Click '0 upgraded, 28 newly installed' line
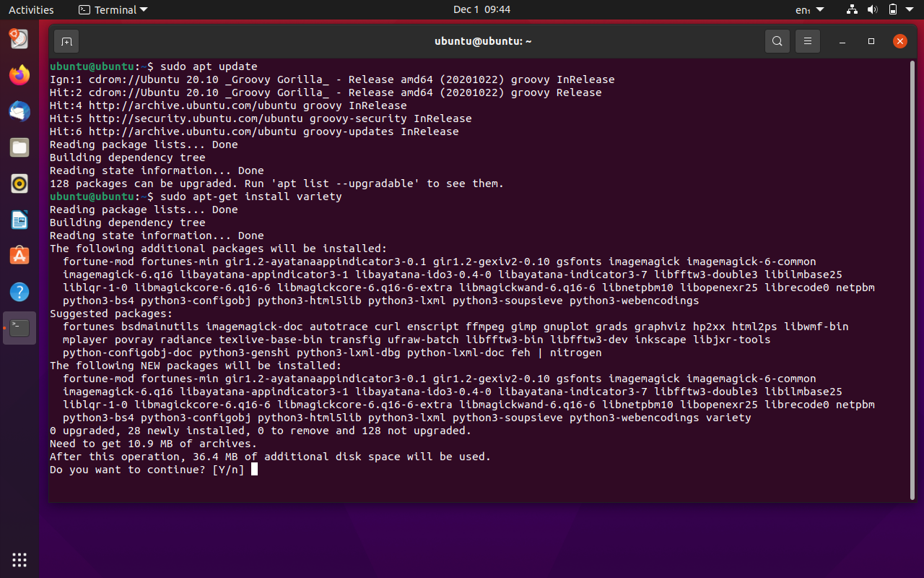This screenshot has height=578, width=924. pos(261,431)
